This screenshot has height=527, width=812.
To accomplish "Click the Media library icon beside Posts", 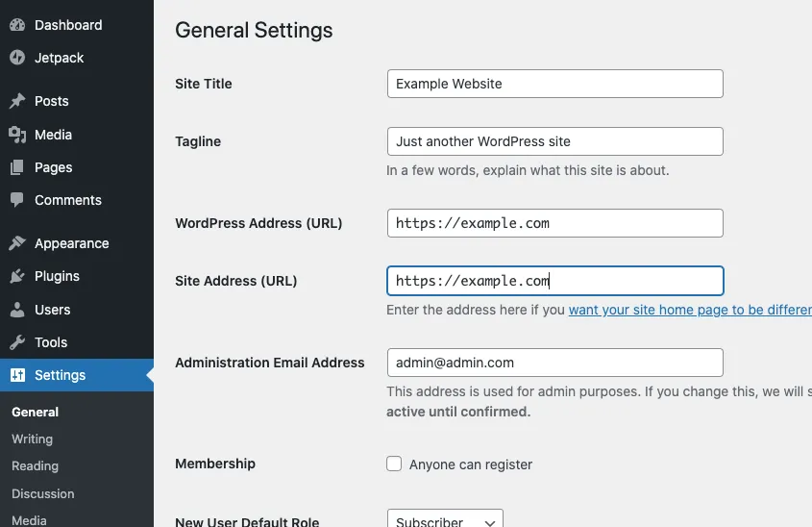I will coord(17,135).
